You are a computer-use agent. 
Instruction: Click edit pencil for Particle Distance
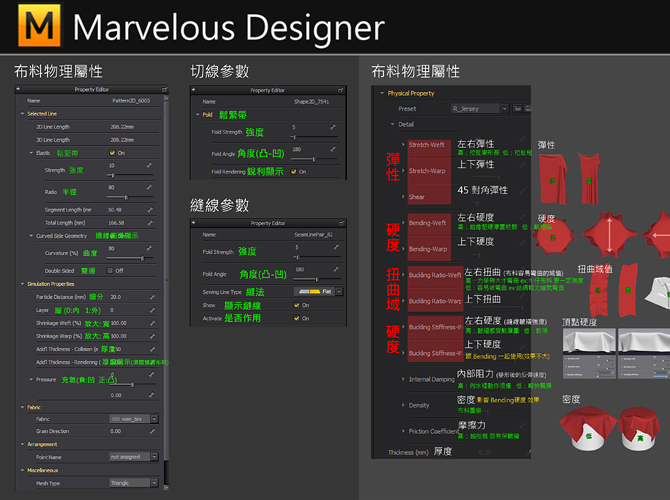click(x=152, y=297)
